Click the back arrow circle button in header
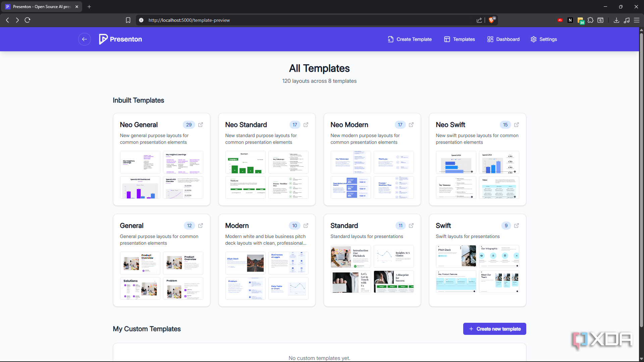The height and width of the screenshot is (362, 644). point(85,39)
